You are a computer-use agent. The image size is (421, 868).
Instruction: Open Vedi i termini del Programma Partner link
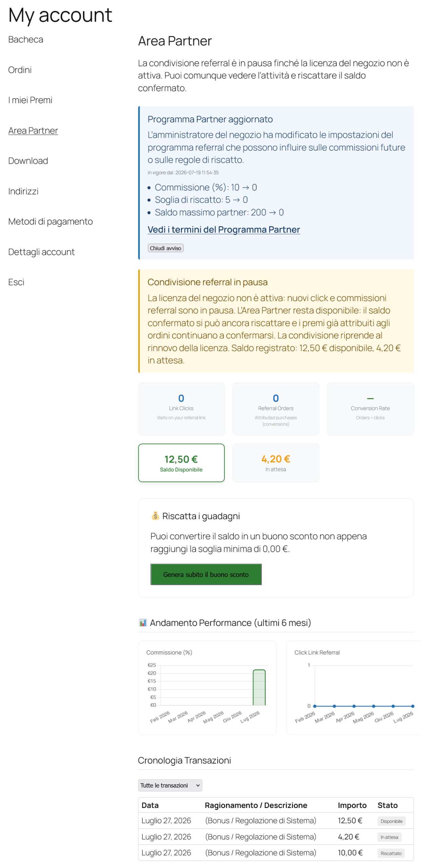coord(224,229)
